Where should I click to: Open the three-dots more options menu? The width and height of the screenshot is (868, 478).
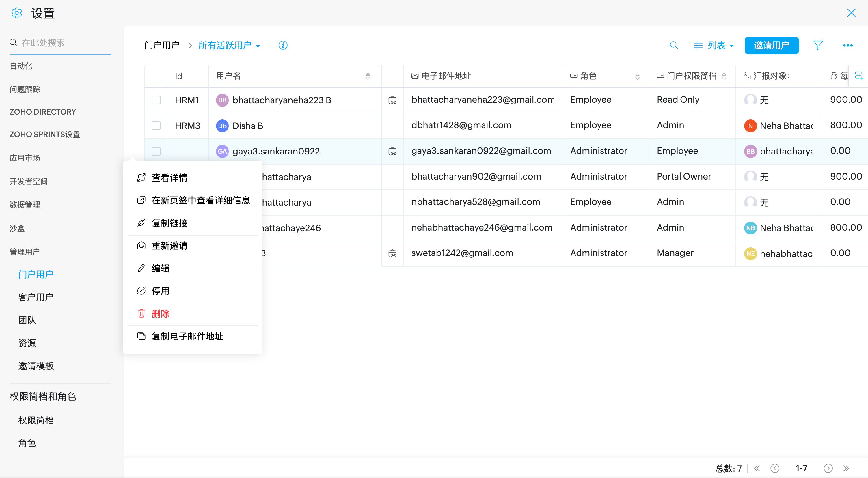point(848,46)
